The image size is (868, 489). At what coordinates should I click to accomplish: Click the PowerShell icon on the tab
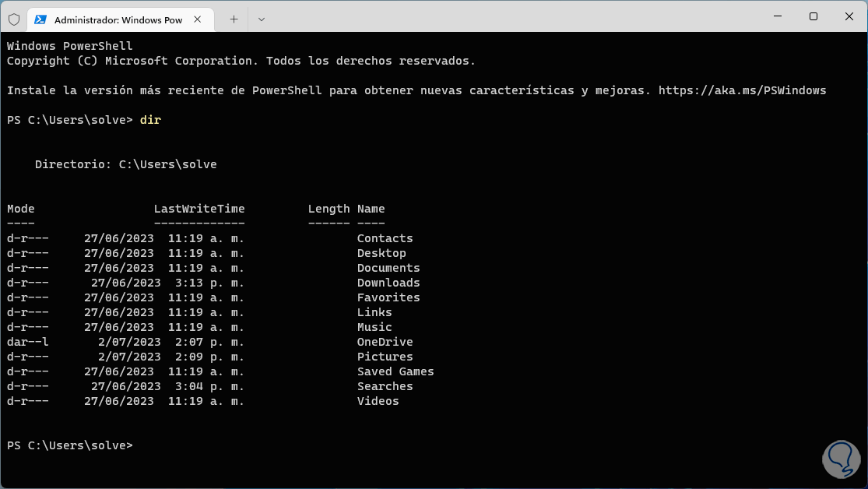coord(40,19)
